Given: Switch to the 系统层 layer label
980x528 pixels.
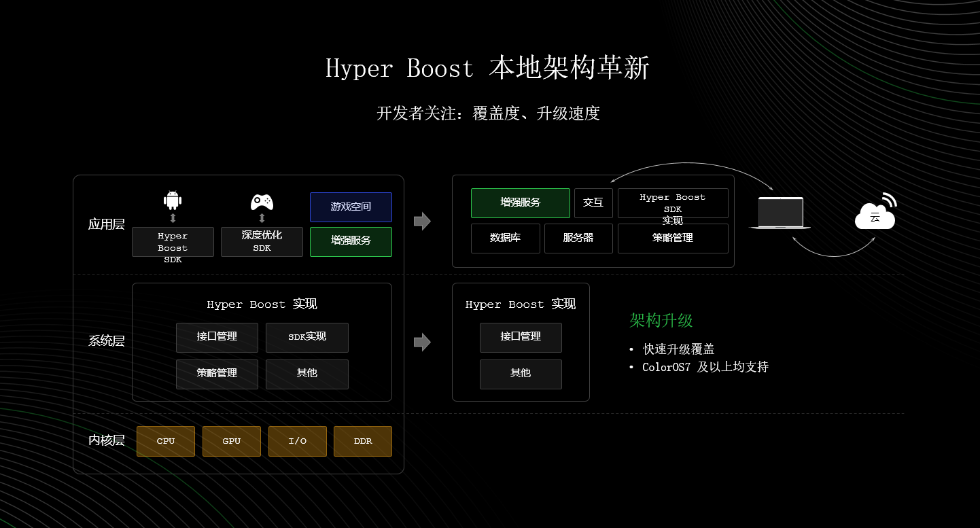Looking at the screenshot, I should tap(106, 340).
